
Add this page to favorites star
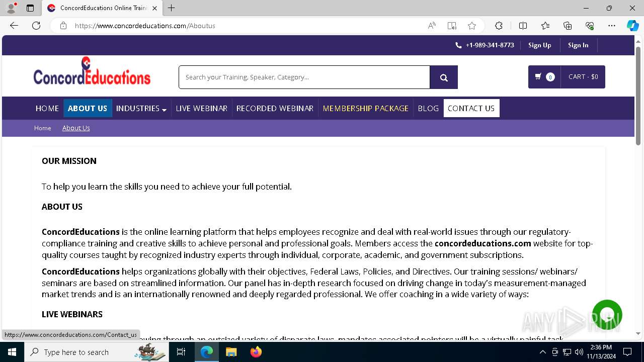[x=472, y=26]
